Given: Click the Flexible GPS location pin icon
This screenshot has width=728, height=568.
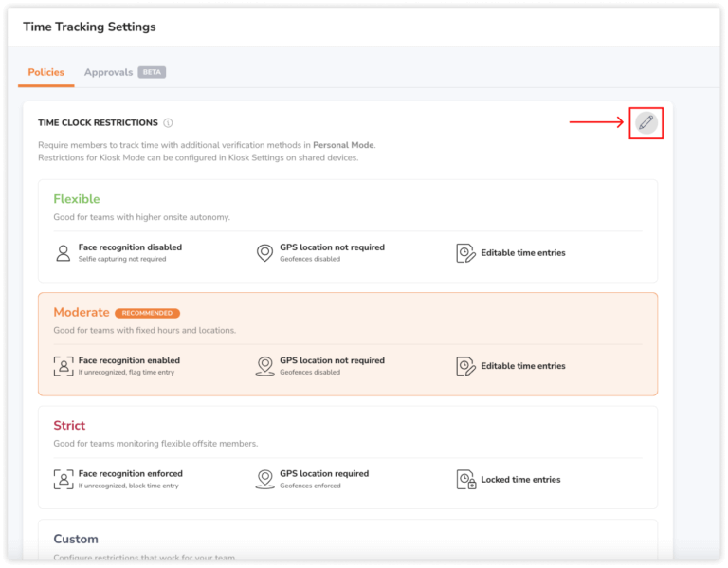Looking at the screenshot, I should pos(264,253).
